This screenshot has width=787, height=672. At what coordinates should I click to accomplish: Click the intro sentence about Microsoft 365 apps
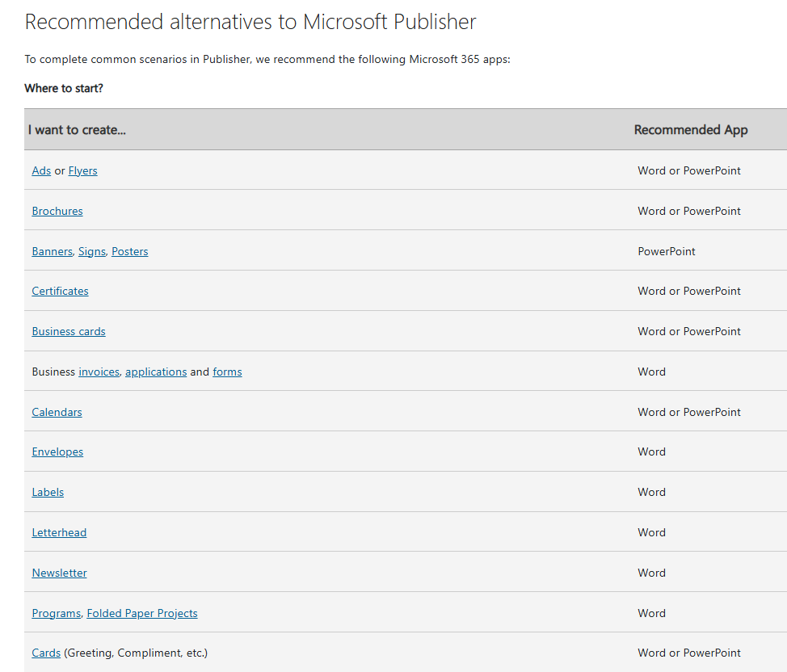click(x=267, y=59)
